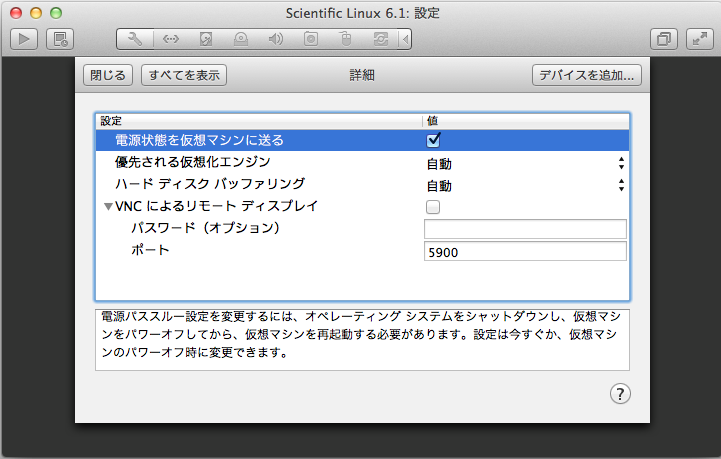Click the wrench settings icon

coord(135,39)
